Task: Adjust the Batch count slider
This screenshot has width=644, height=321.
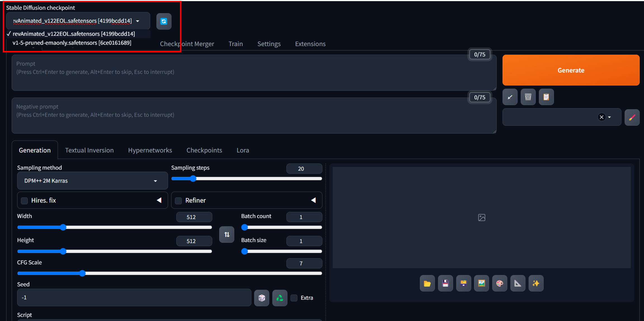Action: 282,227
